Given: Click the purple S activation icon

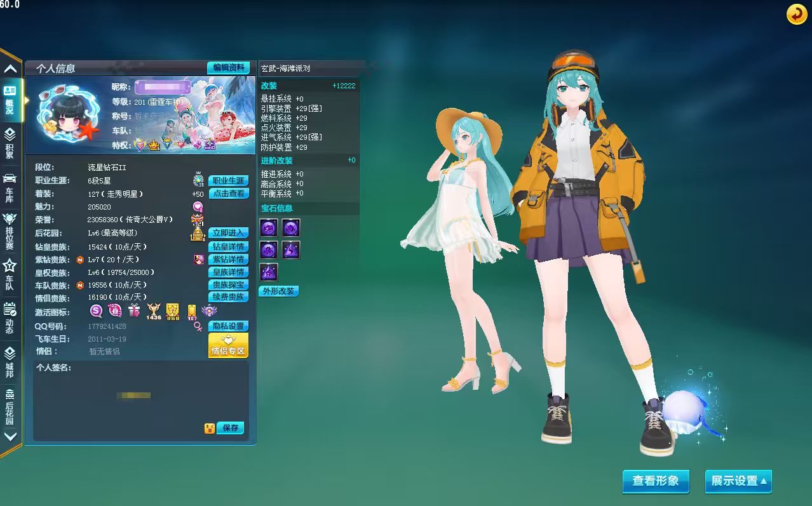Looking at the screenshot, I should tap(97, 311).
